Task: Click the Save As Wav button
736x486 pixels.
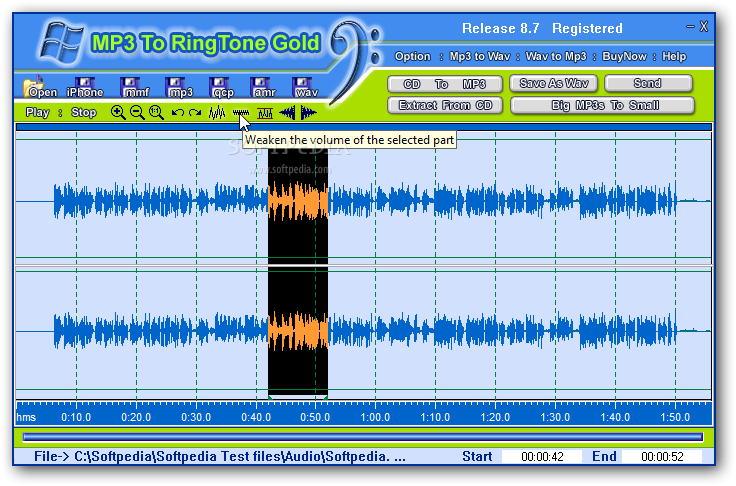Action: (553, 84)
